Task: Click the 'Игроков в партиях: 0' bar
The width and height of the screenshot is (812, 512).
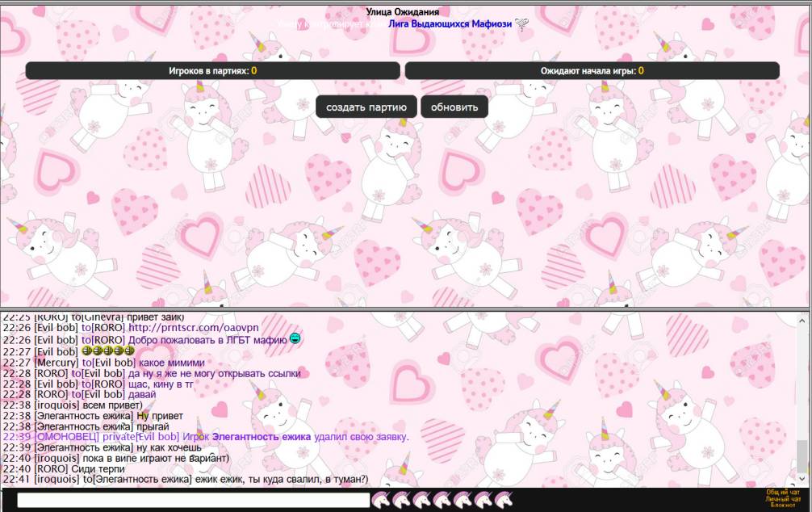Action: click(x=213, y=71)
